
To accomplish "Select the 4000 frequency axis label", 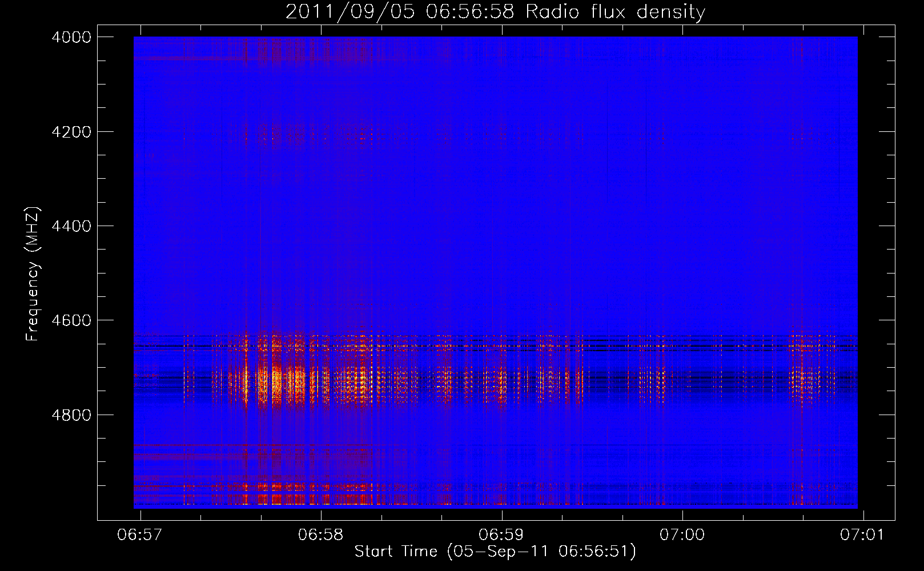I will tap(71, 37).
